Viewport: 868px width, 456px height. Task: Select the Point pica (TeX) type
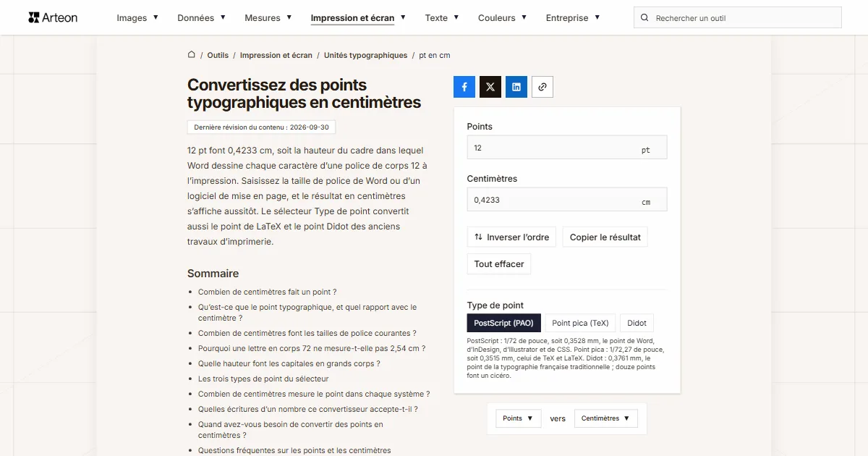[580, 323]
